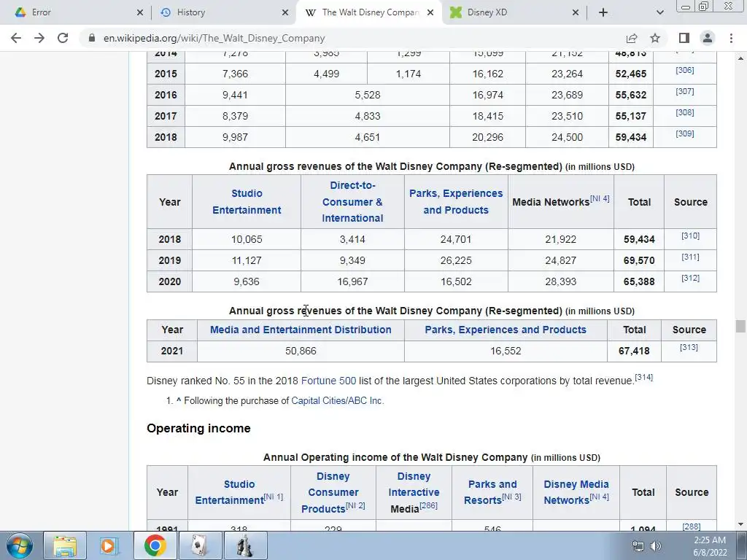Select The Walt Disney Company tab

pyautogui.click(x=368, y=12)
